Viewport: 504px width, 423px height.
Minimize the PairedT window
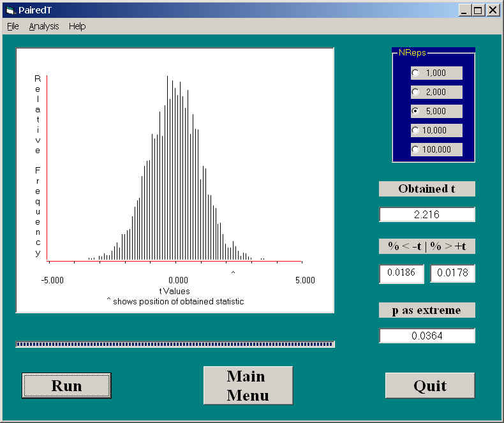pyautogui.click(x=464, y=10)
